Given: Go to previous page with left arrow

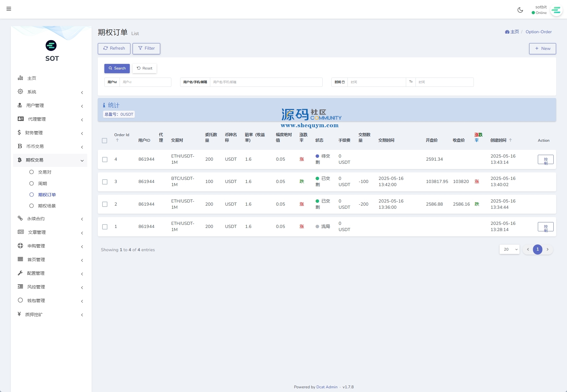Looking at the screenshot, I should tap(528, 249).
